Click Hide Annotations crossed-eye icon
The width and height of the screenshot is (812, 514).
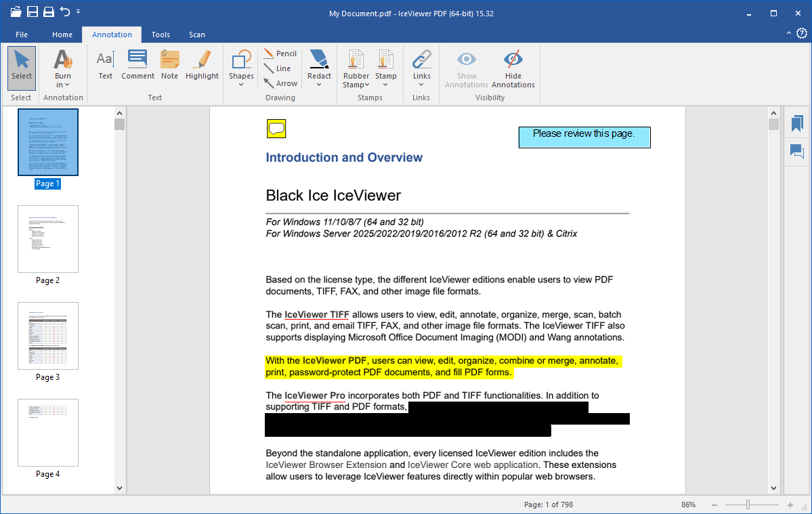(x=513, y=59)
